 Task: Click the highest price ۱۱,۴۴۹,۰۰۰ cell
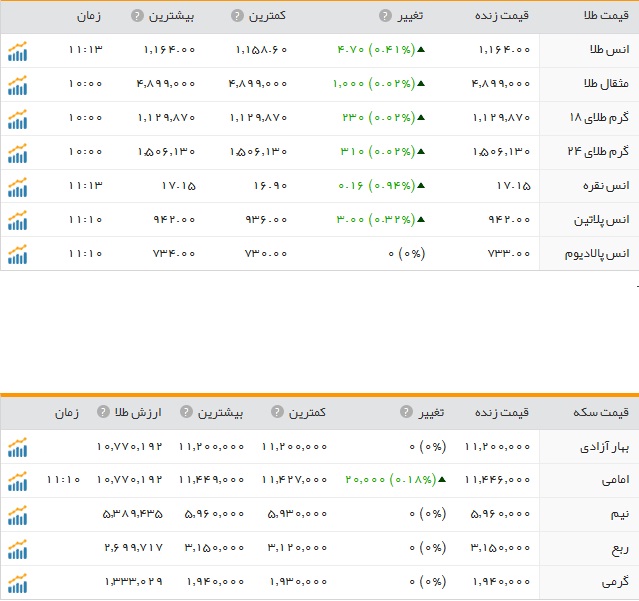point(211,480)
